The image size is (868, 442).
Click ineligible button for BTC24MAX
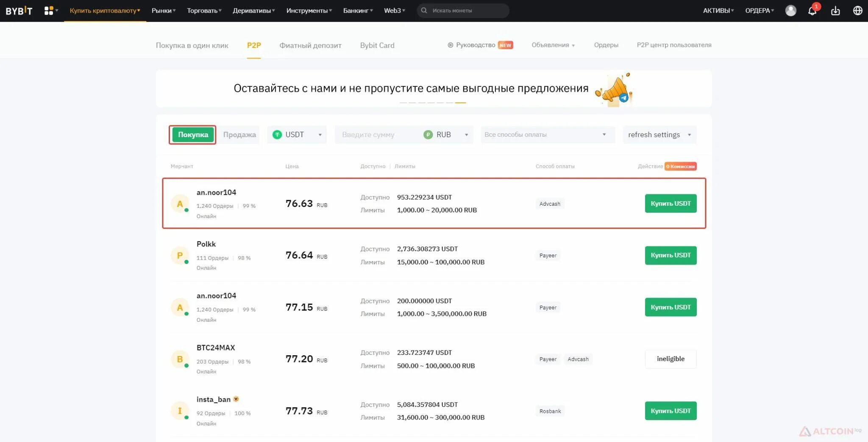[670, 359]
